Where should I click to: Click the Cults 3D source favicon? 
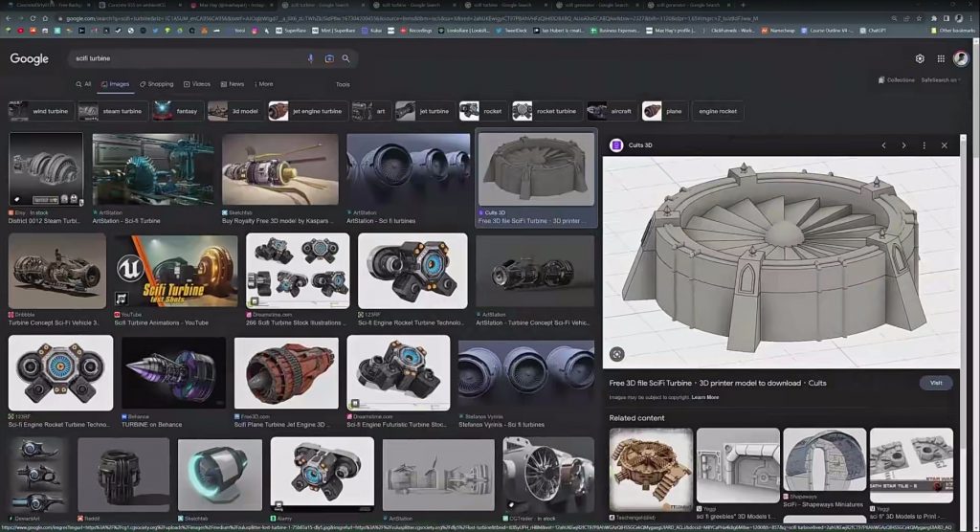[x=616, y=145]
